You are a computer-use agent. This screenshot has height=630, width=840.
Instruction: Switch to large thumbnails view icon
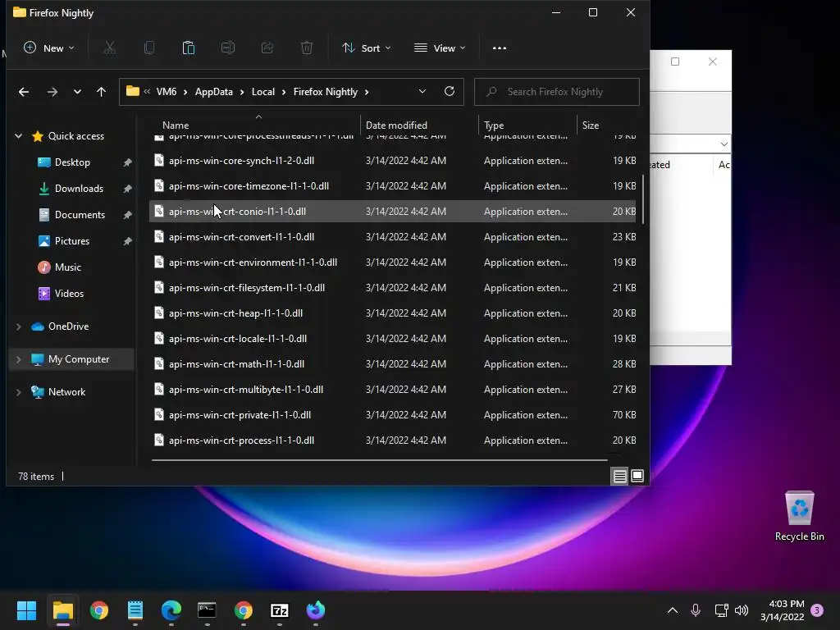(x=637, y=476)
